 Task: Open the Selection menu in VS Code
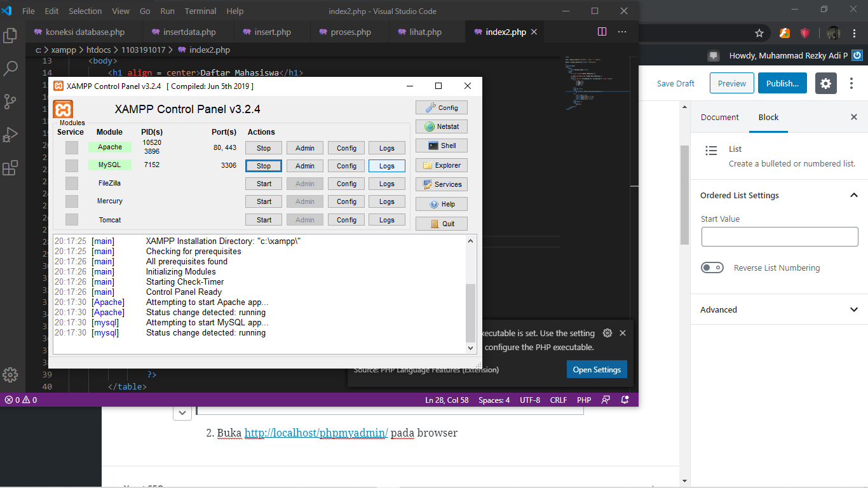[x=85, y=11]
